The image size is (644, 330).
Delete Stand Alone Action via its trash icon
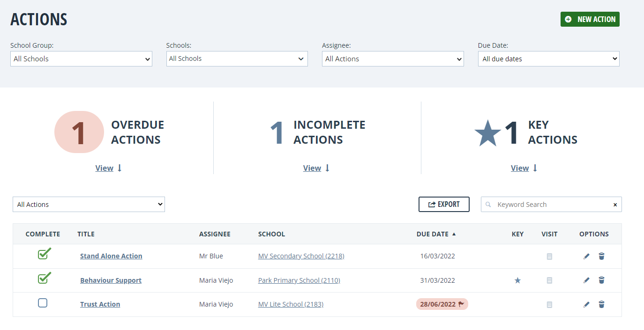pyautogui.click(x=601, y=256)
